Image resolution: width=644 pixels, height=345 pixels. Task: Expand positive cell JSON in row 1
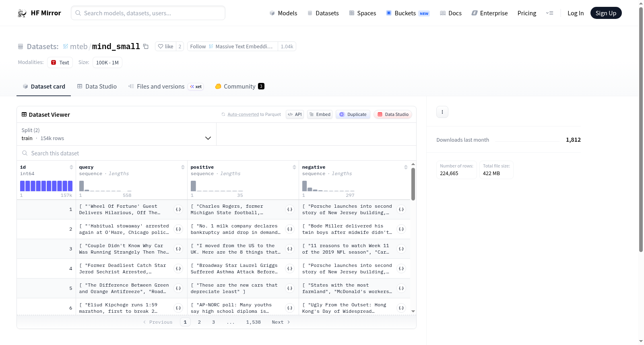tap(290, 209)
